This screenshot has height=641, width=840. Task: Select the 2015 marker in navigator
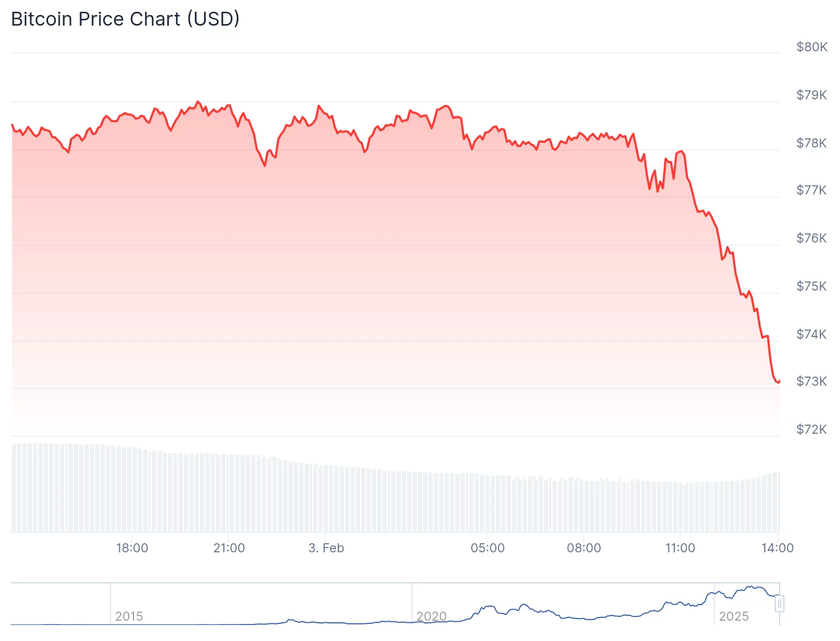(x=129, y=616)
